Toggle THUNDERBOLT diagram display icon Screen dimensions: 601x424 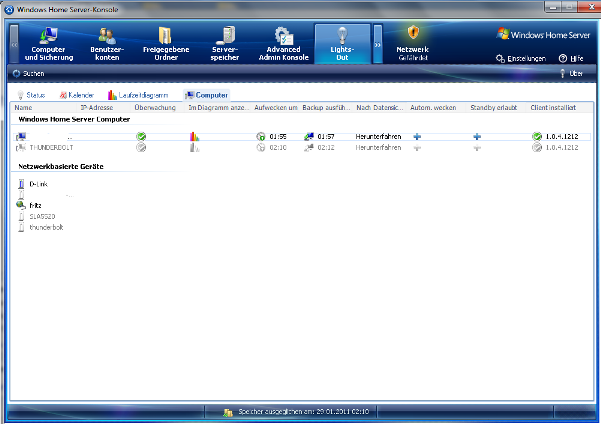[194, 148]
